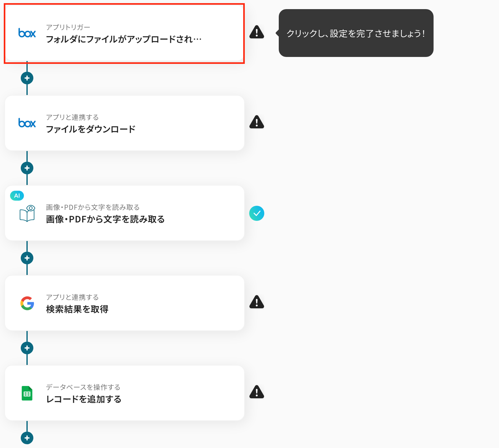Click the OCR book-and-eye icon

27,213
